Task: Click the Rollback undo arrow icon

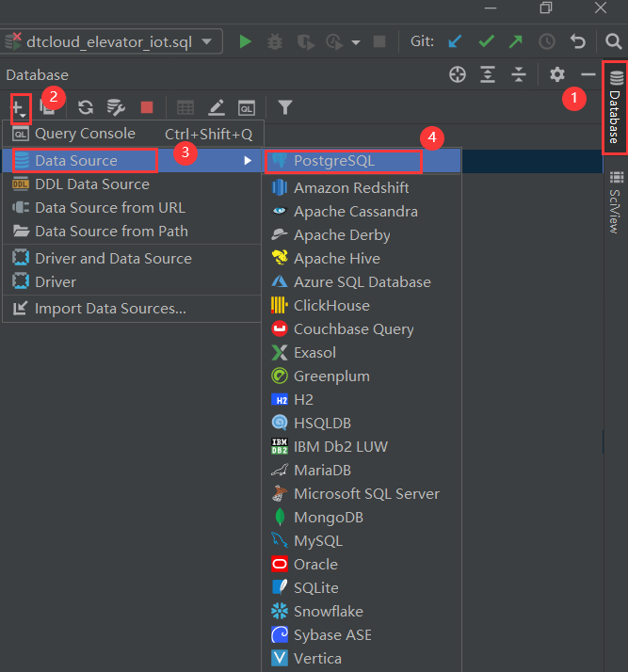Action: pos(578,41)
